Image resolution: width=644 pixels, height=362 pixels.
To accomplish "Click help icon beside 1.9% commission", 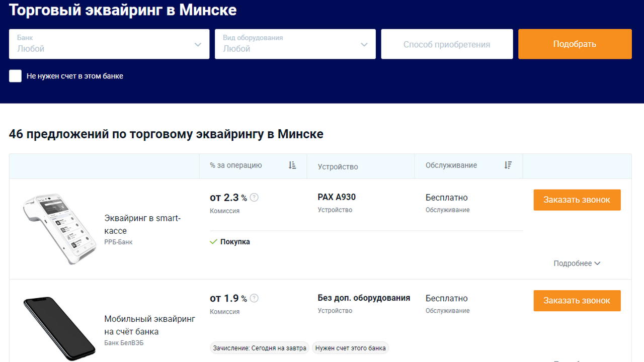I will tap(255, 298).
